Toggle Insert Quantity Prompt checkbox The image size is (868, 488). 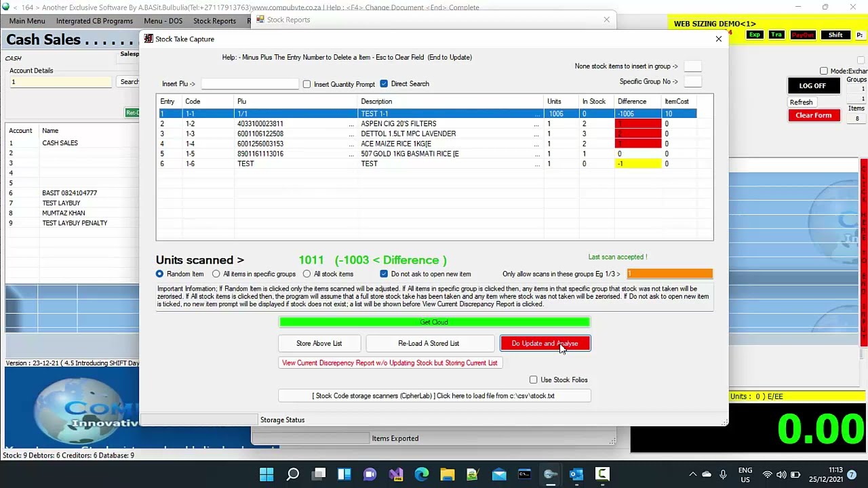coord(307,84)
